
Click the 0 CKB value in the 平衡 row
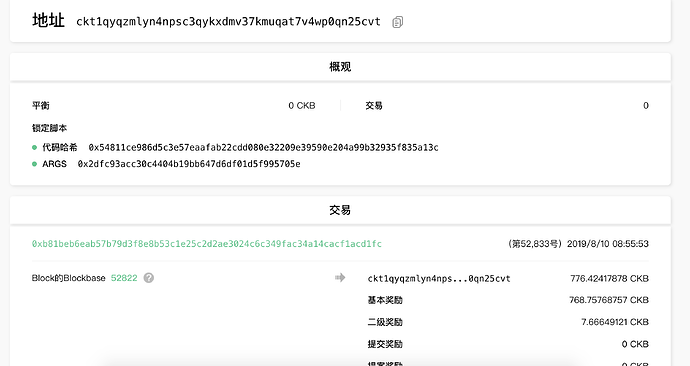(302, 106)
